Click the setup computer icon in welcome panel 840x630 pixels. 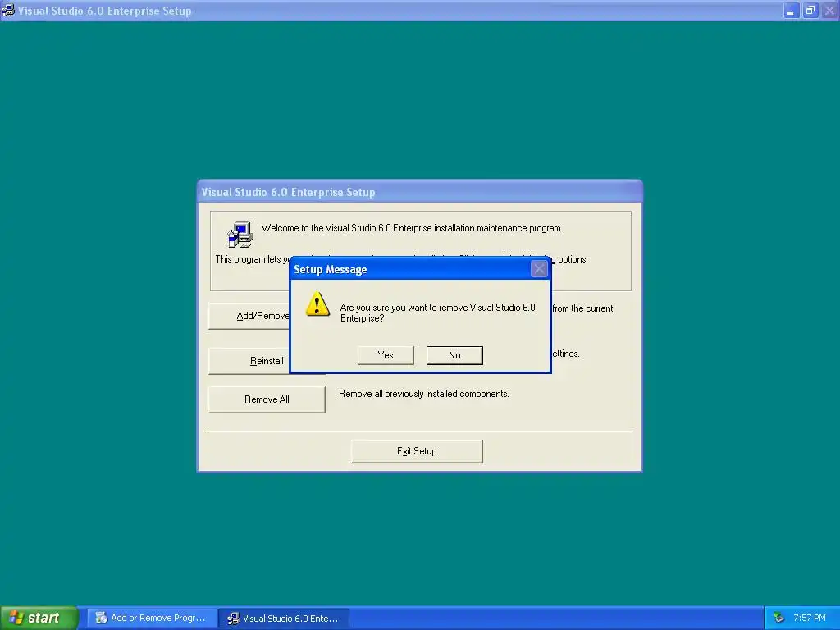coord(240,235)
